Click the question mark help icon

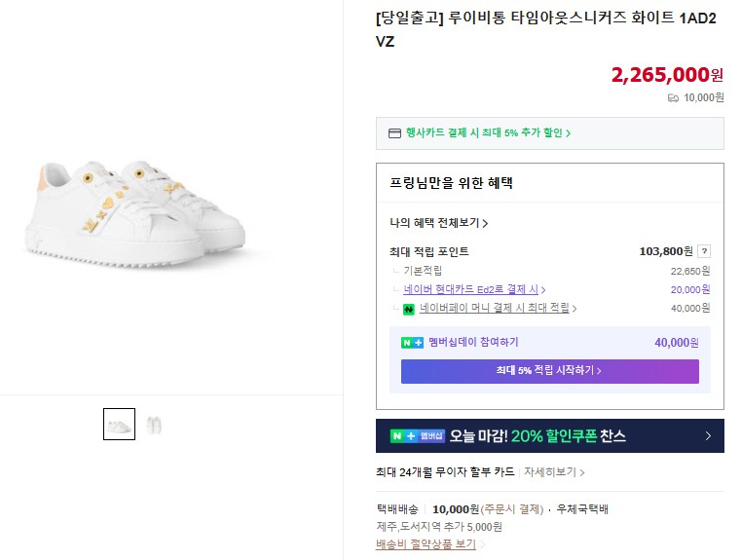tap(704, 251)
